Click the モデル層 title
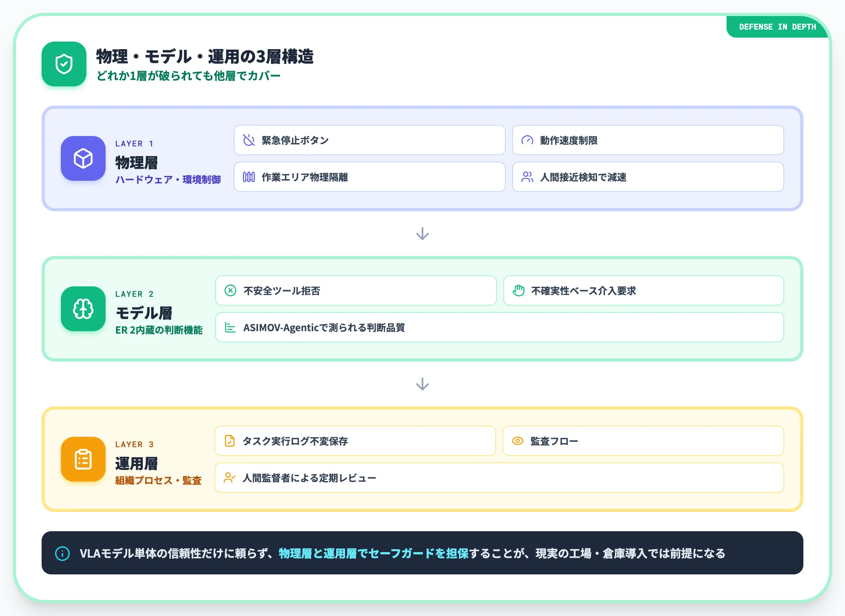The width and height of the screenshot is (845, 616). click(144, 313)
